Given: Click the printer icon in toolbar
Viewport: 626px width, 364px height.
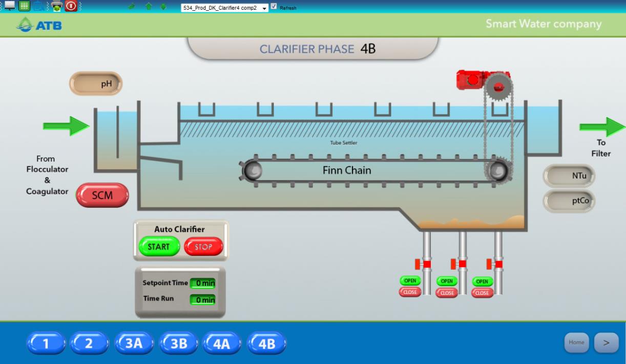Looking at the screenshot, I should (56, 6).
